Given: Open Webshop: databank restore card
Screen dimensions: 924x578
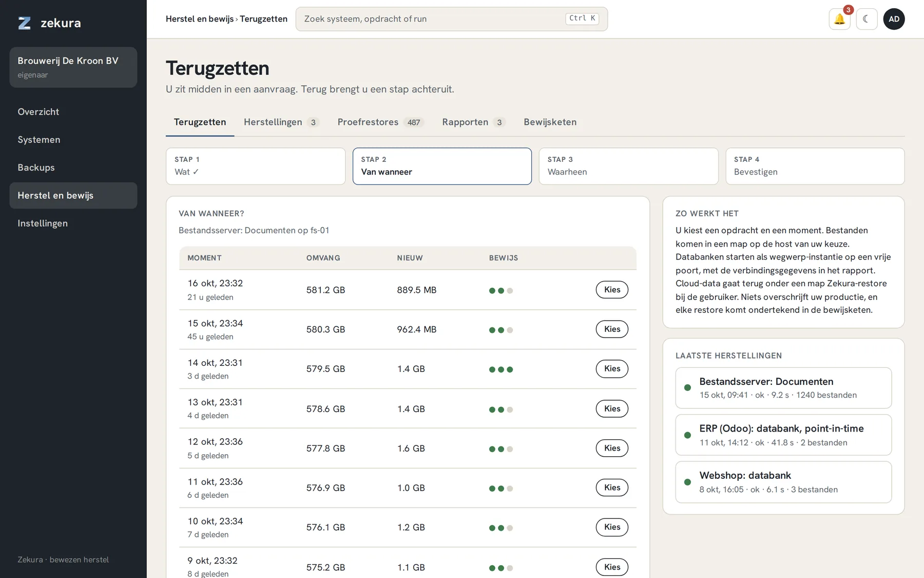Looking at the screenshot, I should click(x=783, y=482).
